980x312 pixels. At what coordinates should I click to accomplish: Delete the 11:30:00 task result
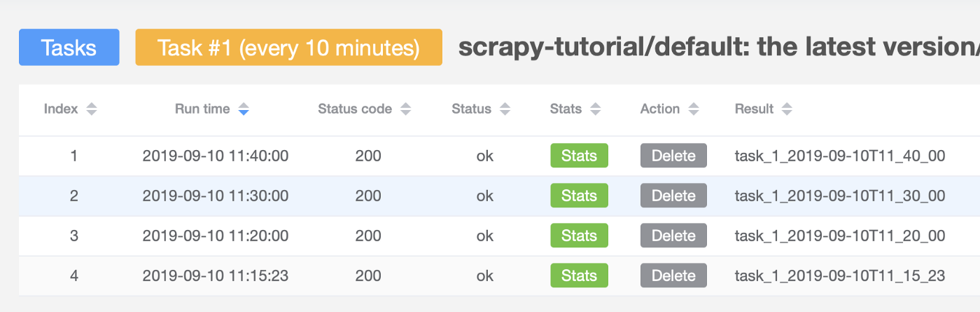(673, 196)
